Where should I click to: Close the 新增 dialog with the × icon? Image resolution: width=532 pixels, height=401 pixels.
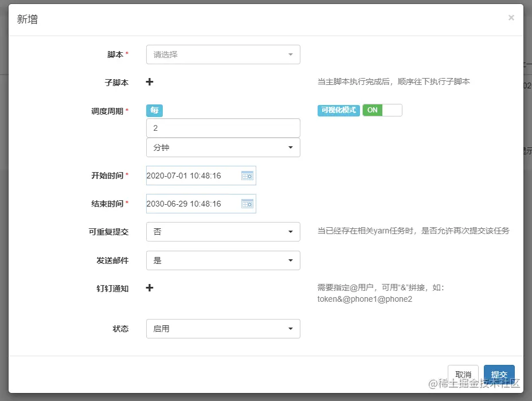tap(511, 17)
